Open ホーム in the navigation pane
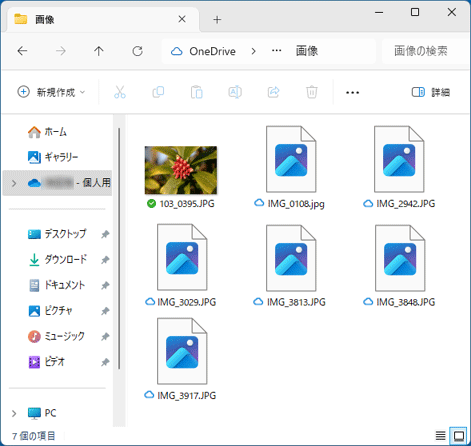471x446 pixels. [47, 132]
